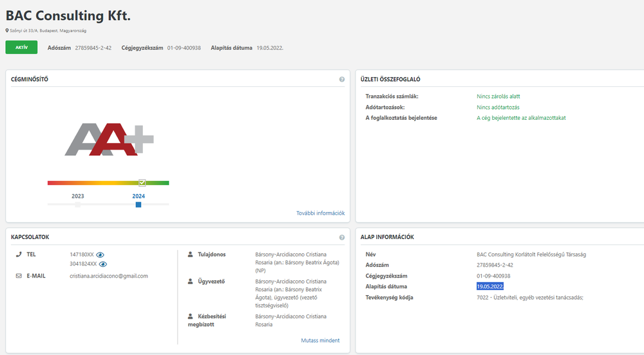This screenshot has height=355, width=644.
Task: Expand full contacts via Mutass mindent
Action: 320,340
